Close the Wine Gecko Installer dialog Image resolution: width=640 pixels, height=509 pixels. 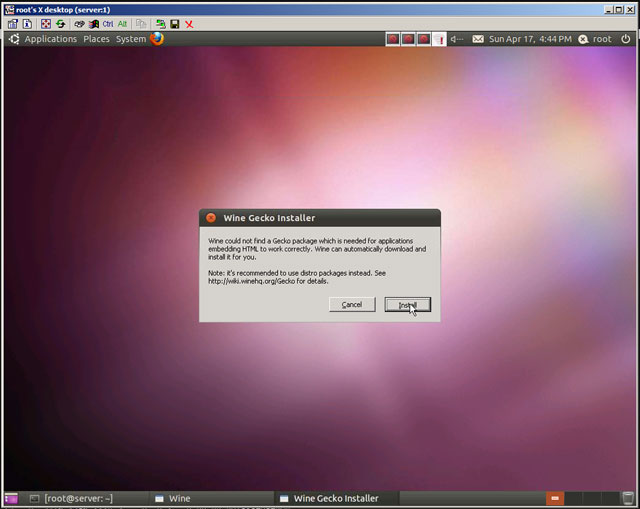click(x=211, y=218)
